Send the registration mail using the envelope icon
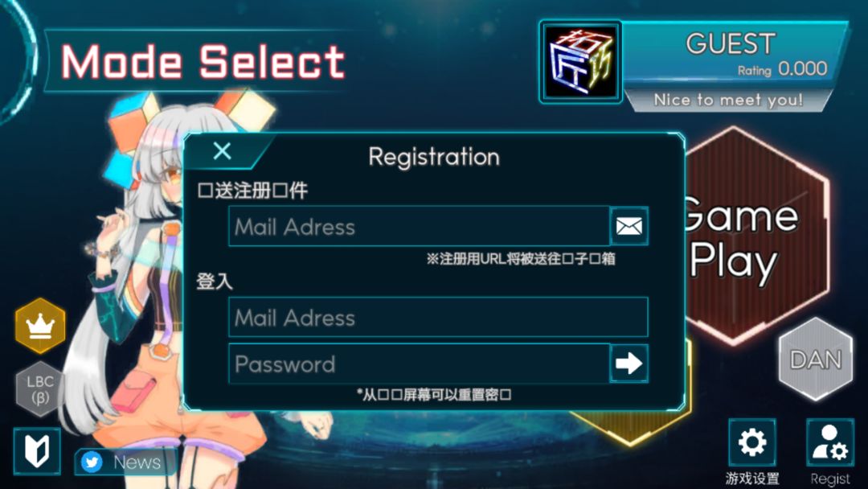The image size is (868, 489). coord(628,226)
